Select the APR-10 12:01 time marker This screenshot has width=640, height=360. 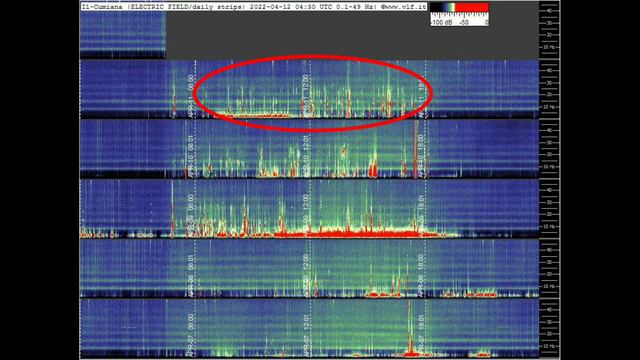306,157
